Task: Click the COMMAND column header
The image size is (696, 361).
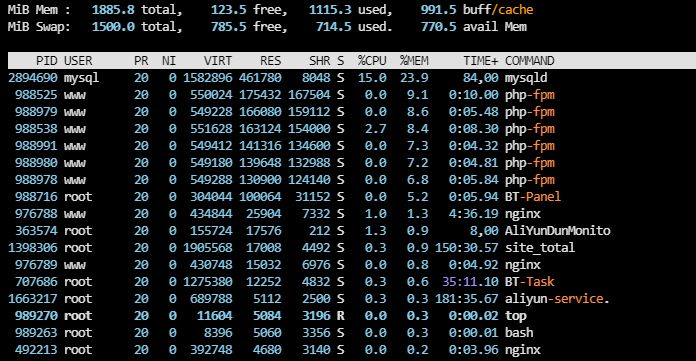Action: point(530,60)
